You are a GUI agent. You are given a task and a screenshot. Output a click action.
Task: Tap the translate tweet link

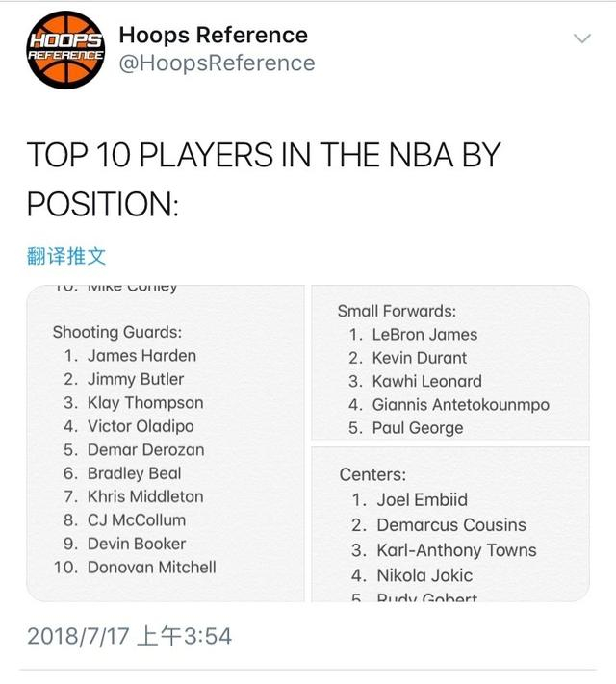point(66,256)
